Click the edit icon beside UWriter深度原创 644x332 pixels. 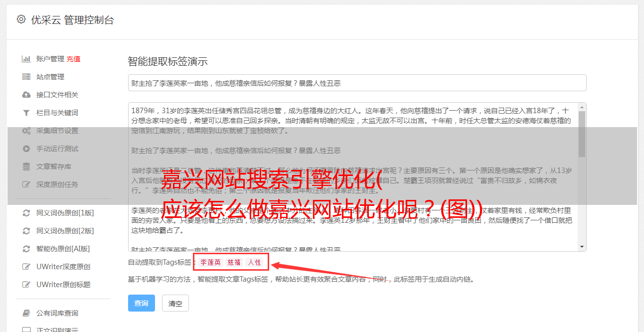click(26, 267)
